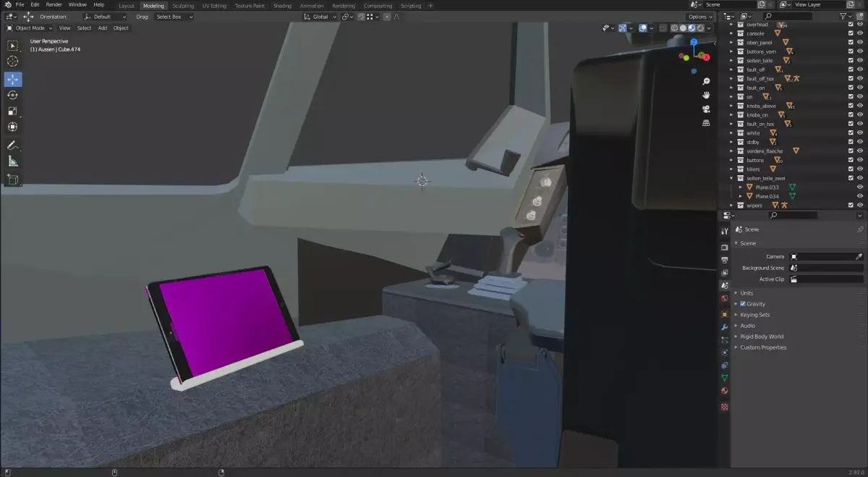Switch to wireframe shading mode
The width and height of the screenshot is (868, 477).
click(x=675, y=28)
